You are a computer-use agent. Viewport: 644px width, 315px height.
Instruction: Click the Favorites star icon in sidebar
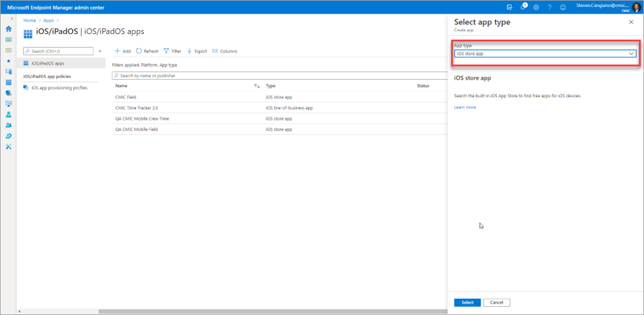8,61
